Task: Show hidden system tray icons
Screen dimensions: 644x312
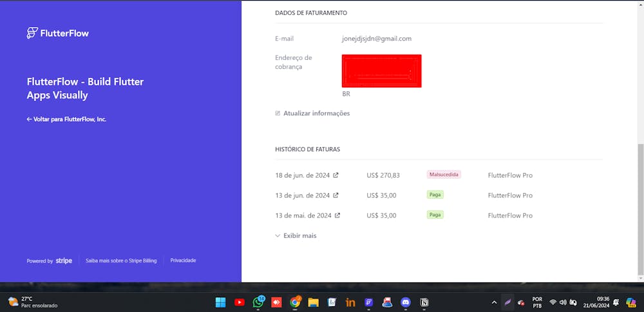Action: point(494,302)
